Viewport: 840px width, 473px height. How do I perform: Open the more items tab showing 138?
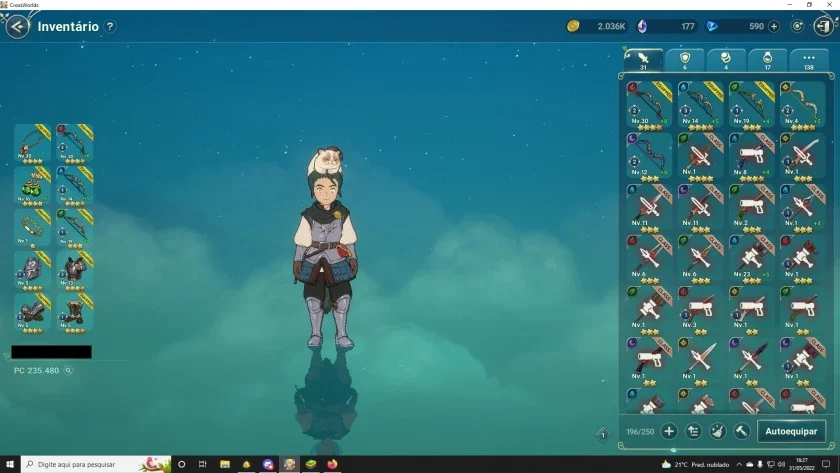click(x=808, y=60)
